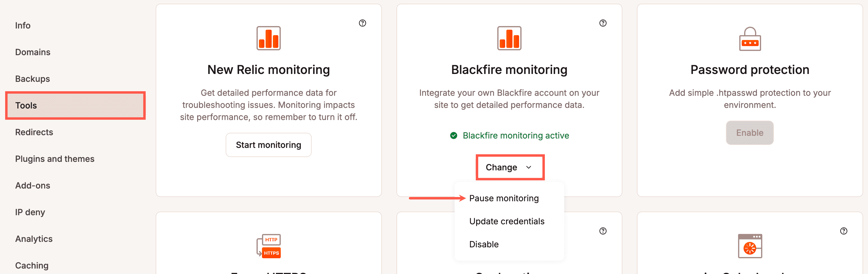Navigate to Plugins and themes
The image size is (868, 274).
(x=55, y=159)
